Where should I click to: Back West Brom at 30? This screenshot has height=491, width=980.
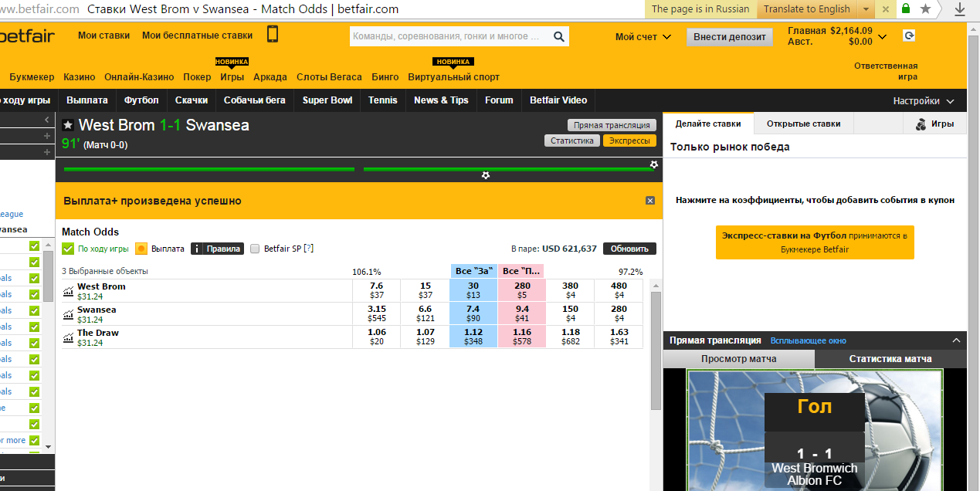[473, 290]
